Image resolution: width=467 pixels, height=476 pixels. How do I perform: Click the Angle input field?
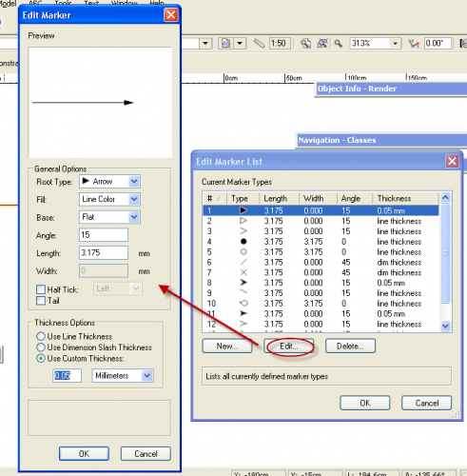pos(104,235)
